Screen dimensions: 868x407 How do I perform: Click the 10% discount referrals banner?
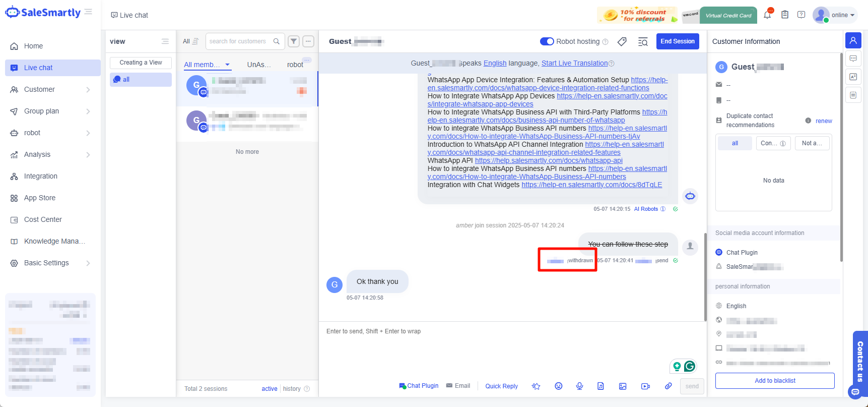[638, 15]
